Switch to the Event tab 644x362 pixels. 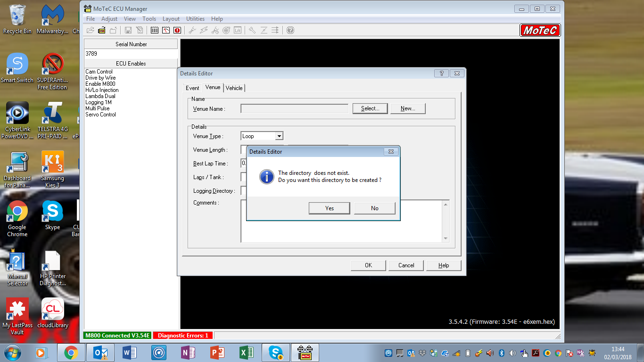pyautogui.click(x=192, y=88)
